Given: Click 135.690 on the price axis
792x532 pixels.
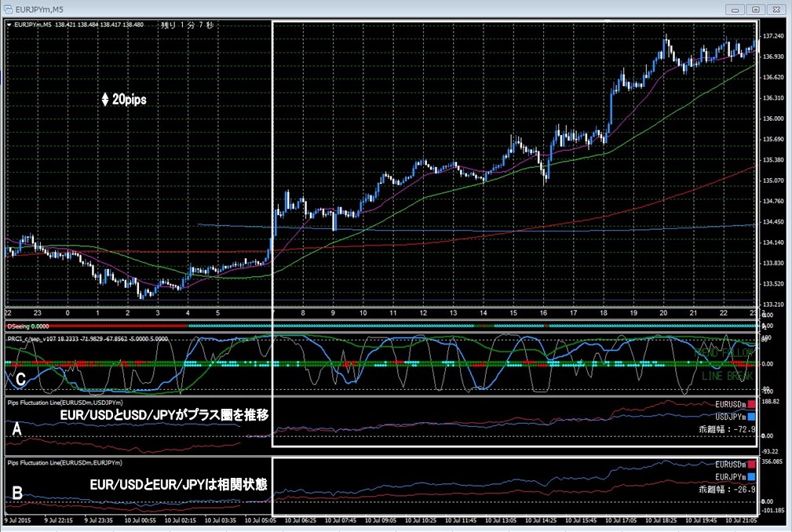Looking at the screenshot, I should (x=773, y=140).
